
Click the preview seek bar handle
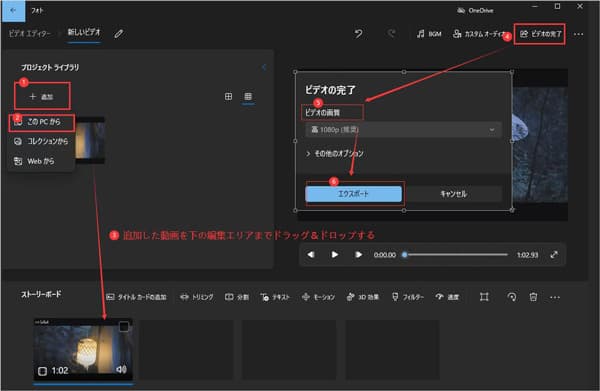point(404,255)
